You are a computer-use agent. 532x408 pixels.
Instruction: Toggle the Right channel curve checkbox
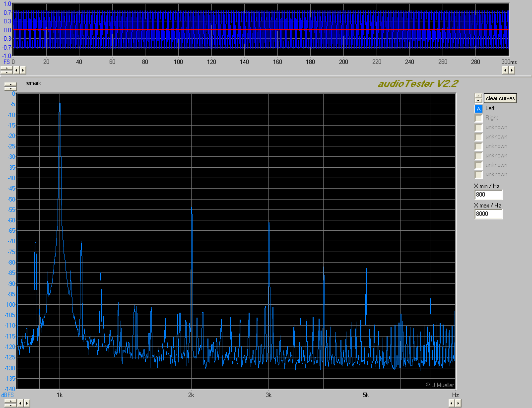[478, 118]
